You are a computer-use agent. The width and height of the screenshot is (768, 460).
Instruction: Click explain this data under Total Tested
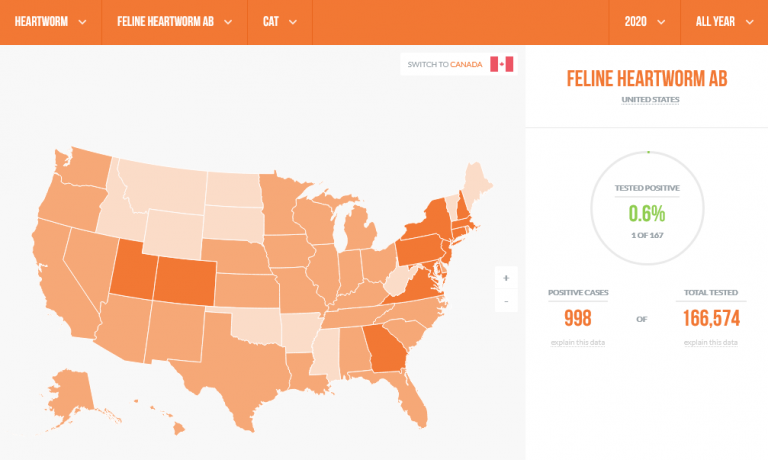click(x=710, y=343)
